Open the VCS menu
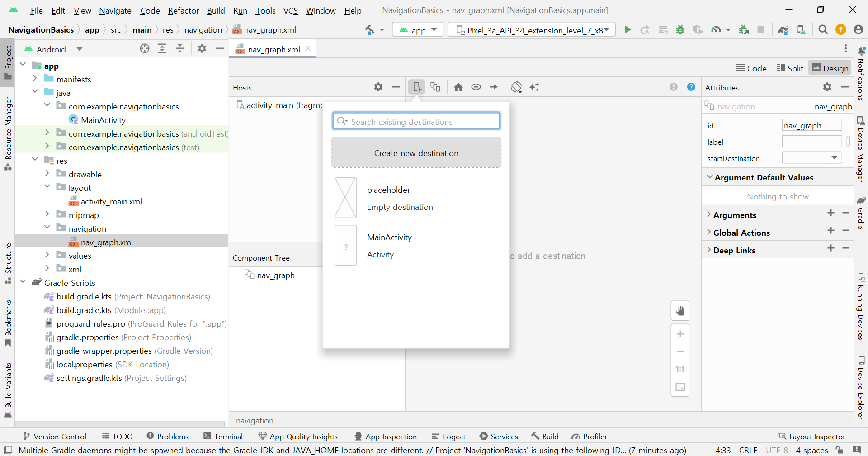This screenshot has height=456, width=868. (290, 10)
